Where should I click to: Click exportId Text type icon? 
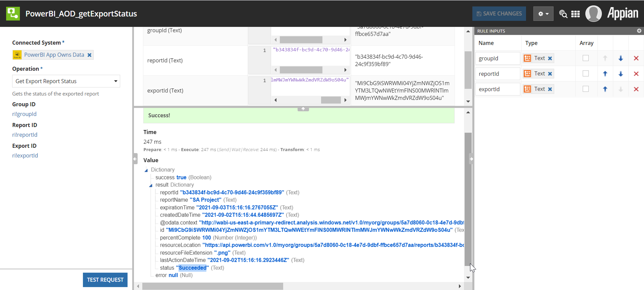coord(527,89)
